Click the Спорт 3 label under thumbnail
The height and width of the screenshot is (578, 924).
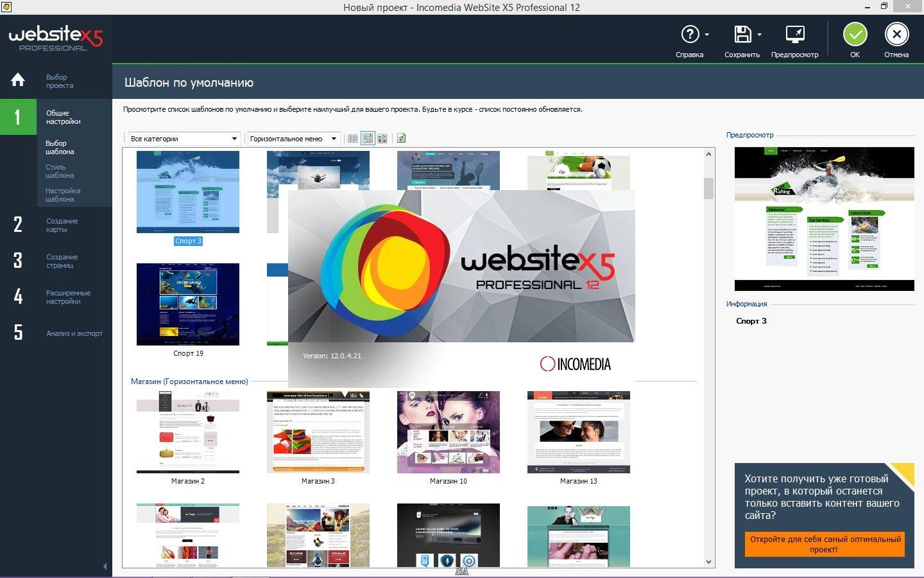coord(188,241)
